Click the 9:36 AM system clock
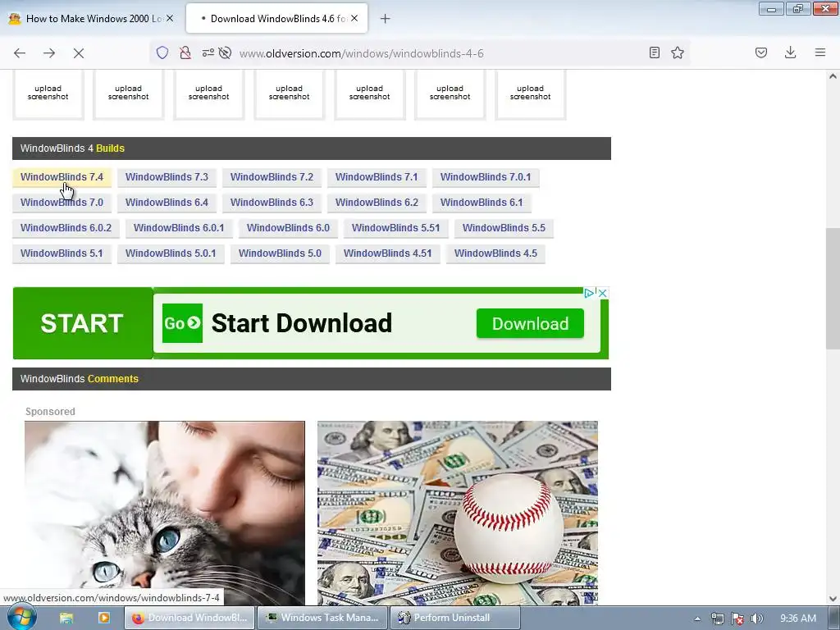840x630 pixels. pos(798,619)
